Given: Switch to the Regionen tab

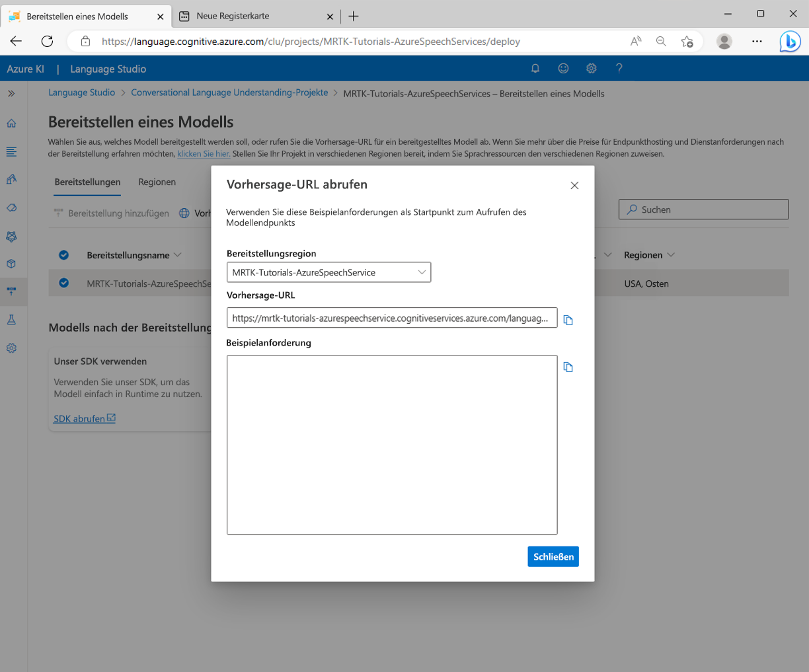Looking at the screenshot, I should 157,182.
